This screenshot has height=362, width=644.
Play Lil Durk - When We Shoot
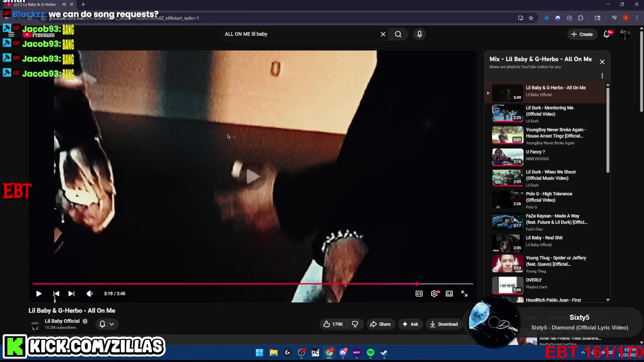pyautogui.click(x=546, y=178)
